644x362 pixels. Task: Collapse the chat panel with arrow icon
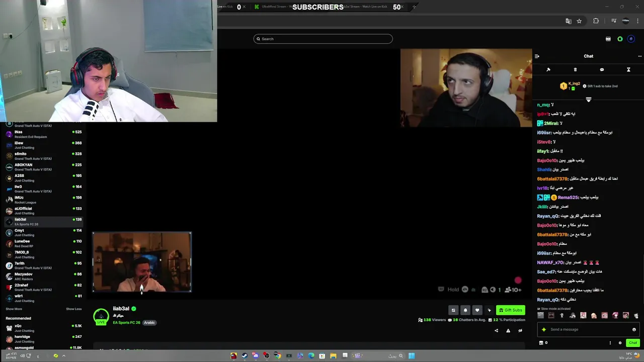click(537, 56)
